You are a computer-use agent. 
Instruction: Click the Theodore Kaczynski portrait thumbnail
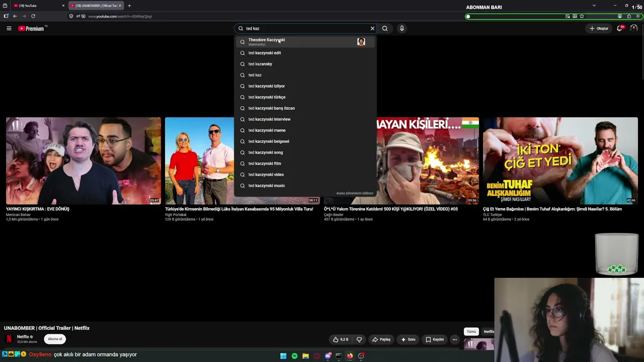click(361, 42)
